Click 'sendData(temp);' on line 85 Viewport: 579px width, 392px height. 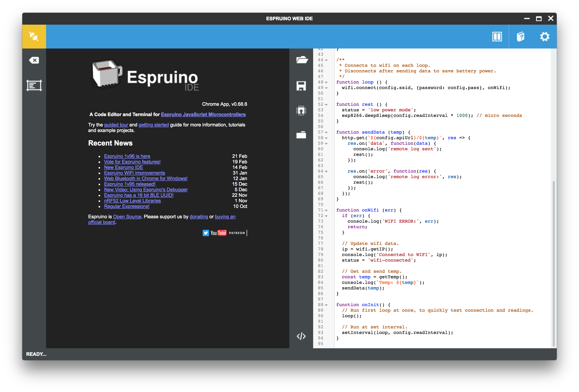[x=363, y=288]
